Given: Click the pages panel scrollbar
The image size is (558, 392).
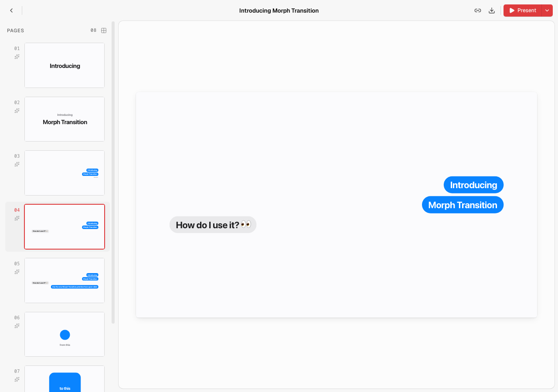Looking at the screenshot, I should (113, 172).
